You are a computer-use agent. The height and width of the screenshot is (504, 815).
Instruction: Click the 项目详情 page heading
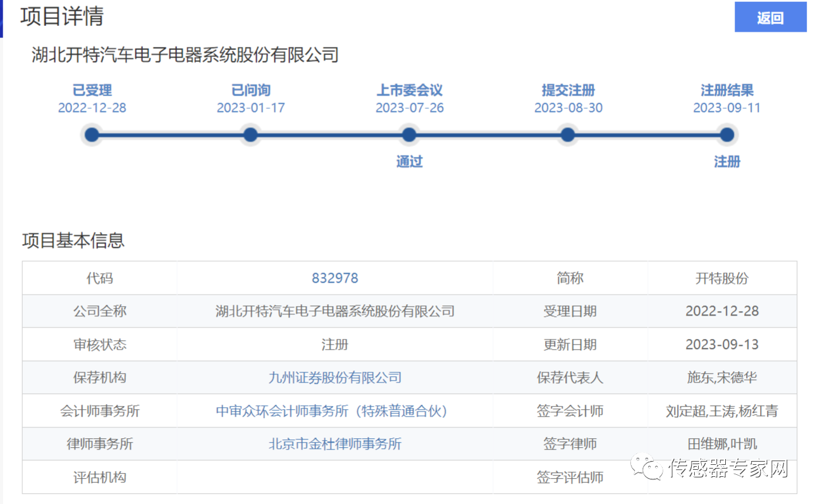click(x=62, y=16)
